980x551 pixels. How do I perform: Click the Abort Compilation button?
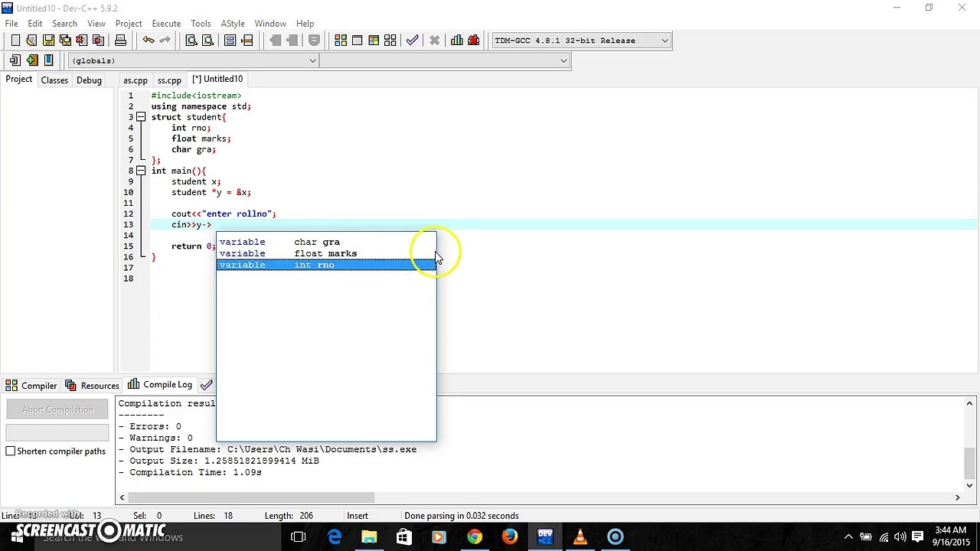[x=57, y=409]
